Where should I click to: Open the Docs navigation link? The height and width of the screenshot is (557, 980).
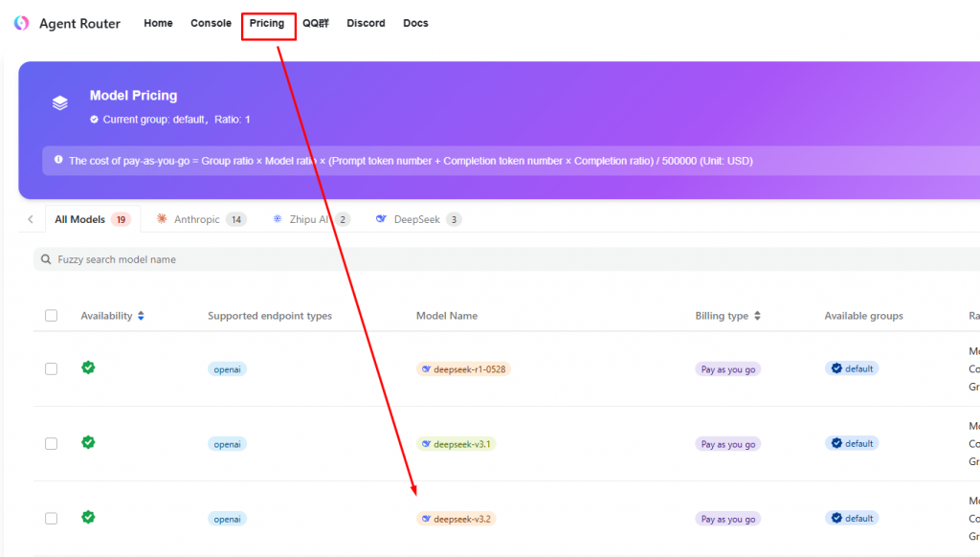[415, 23]
